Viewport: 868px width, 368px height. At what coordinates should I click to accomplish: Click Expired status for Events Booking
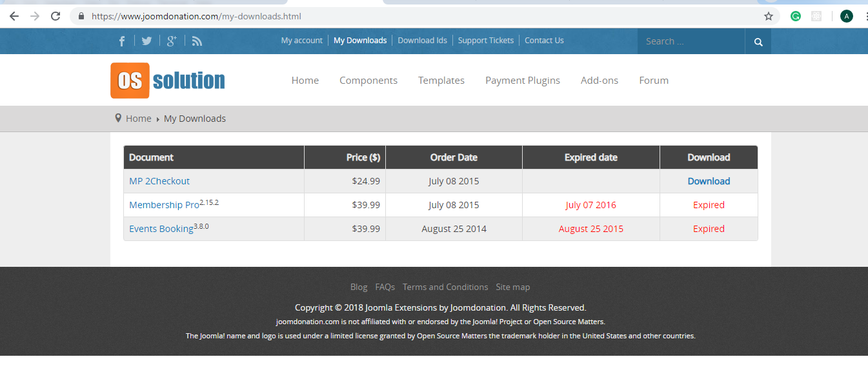[709, 229]
